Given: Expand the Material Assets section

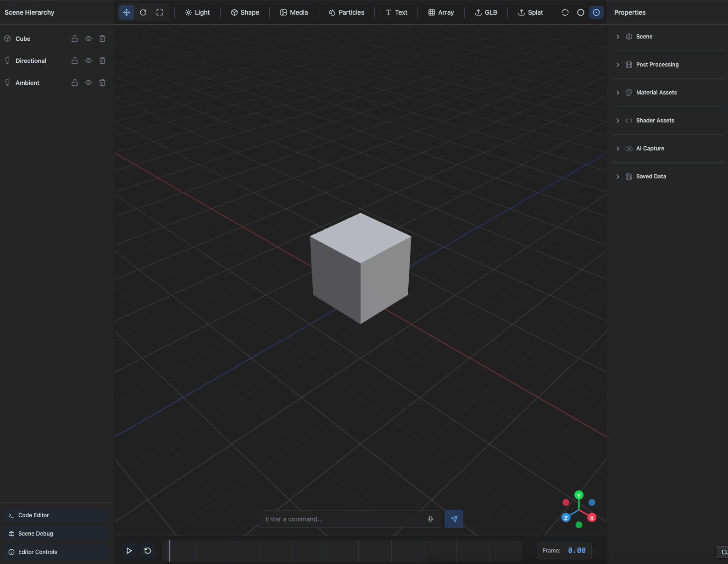Looking at the screenshot, I should [656, 93].
